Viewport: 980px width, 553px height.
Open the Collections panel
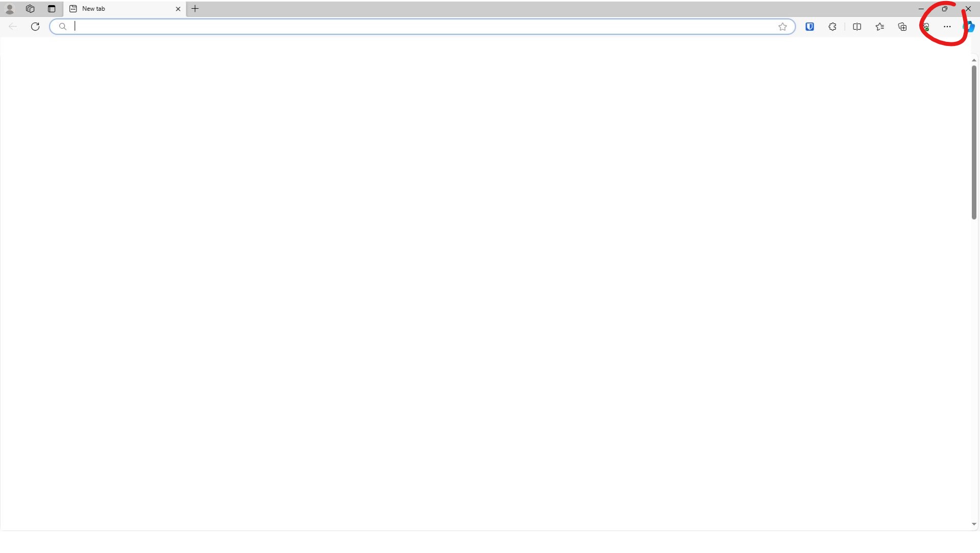point(902,27)
